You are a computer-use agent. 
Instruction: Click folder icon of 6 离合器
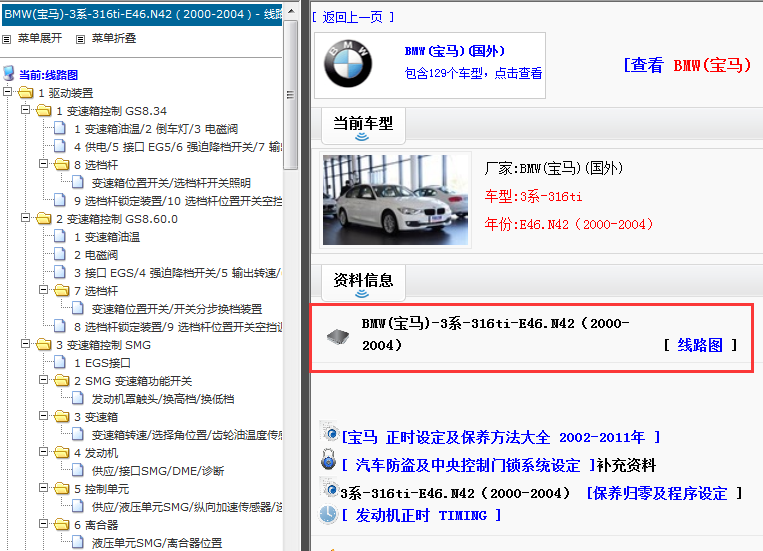coord(61,525)
